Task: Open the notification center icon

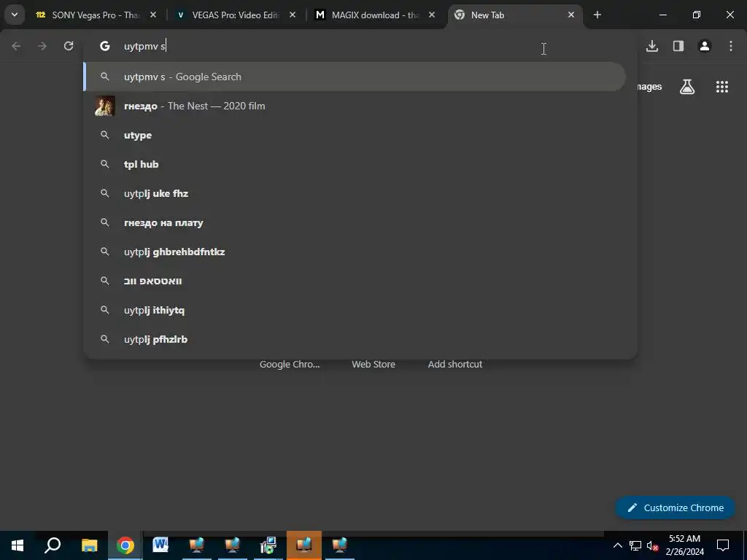Action: (x=723, y=545)
